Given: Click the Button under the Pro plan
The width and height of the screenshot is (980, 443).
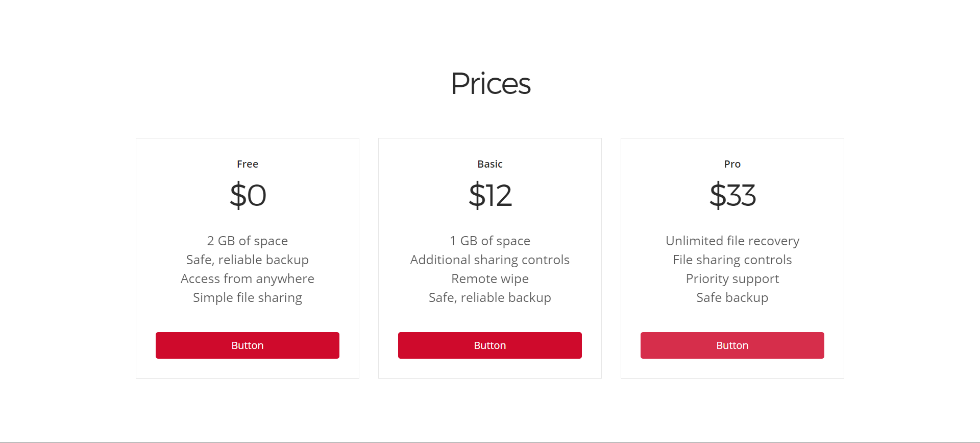Looking at the screenshot, I should (x=732, y=345).
